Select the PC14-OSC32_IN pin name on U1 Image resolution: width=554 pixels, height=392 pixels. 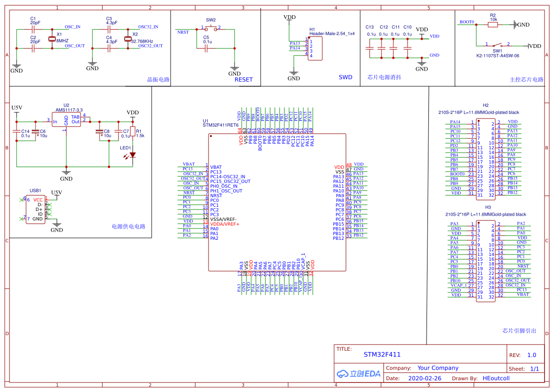point(227,177)
